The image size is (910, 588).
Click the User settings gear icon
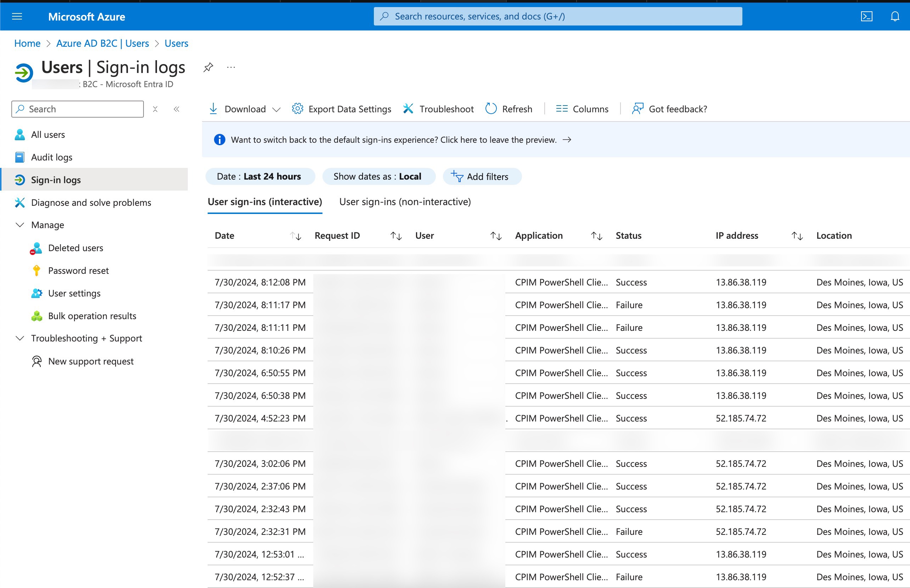36,293
